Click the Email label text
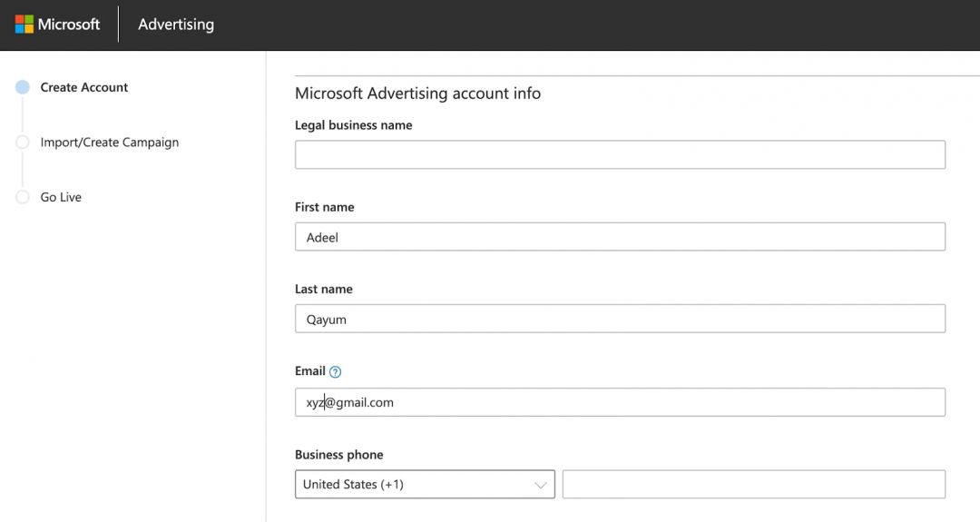 (310, 371)
